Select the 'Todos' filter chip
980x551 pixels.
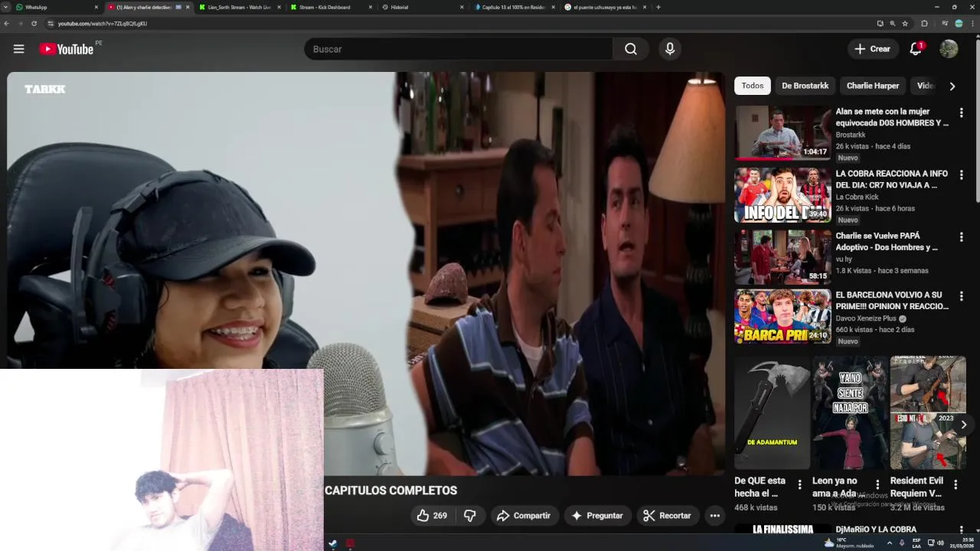pos(753,86)
